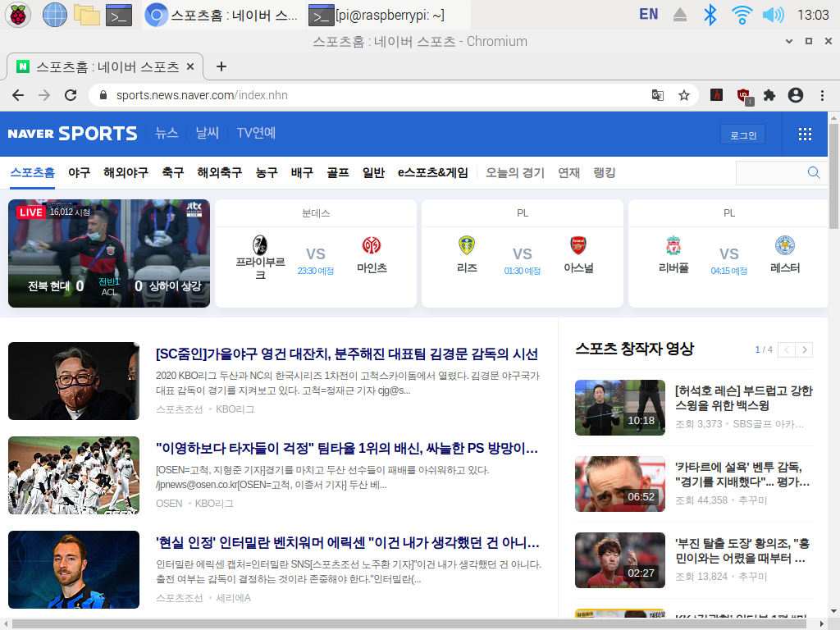Show next page of 스포츠 창작자 영상
The image size is (840, 630).
coord(804,349)
